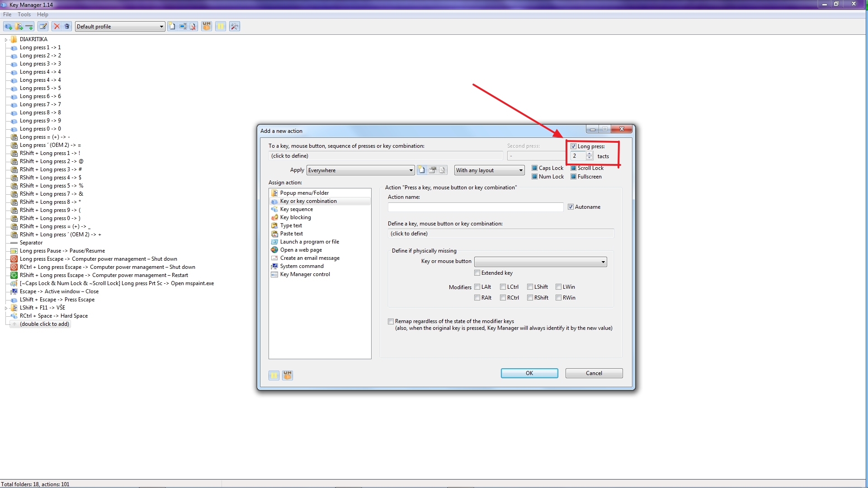Increase the long press tacts value
The image size is (868, 488).
pyautogui.click(x=590, y=154)
